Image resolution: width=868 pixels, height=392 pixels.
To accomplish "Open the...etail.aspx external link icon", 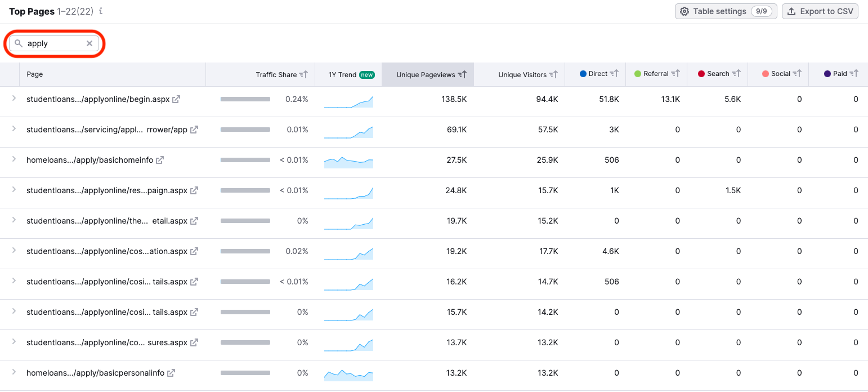I will (194, 221).
